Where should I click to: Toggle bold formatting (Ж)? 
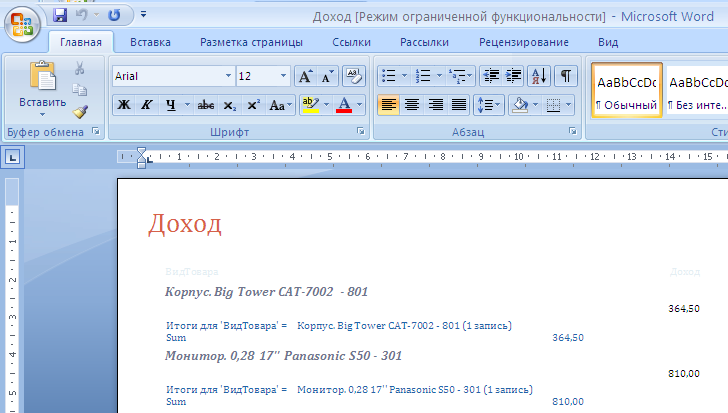point(124,105)
